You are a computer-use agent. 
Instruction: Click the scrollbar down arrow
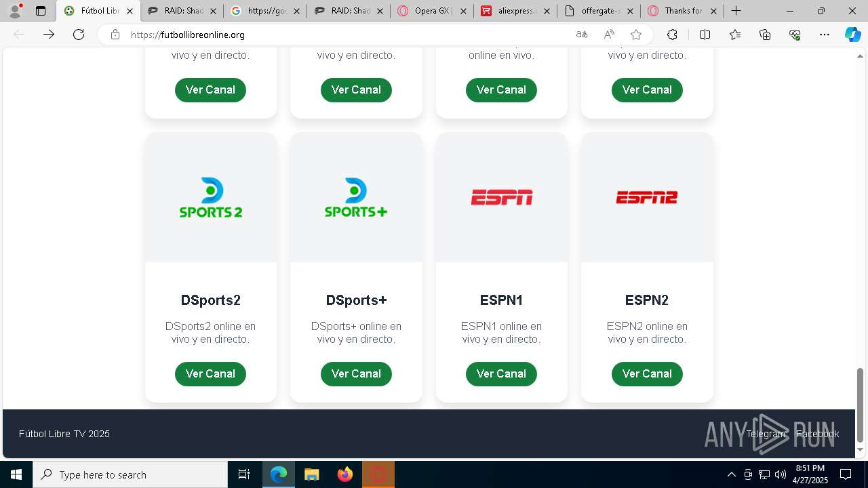click(x=861, y=449)
